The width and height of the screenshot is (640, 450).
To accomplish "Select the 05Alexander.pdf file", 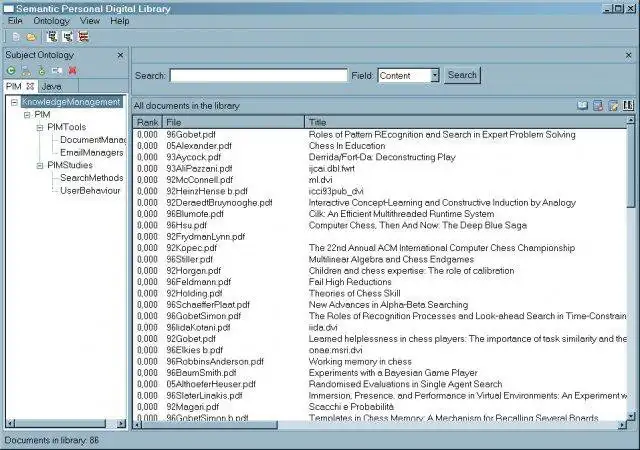I will click(199, 146).
